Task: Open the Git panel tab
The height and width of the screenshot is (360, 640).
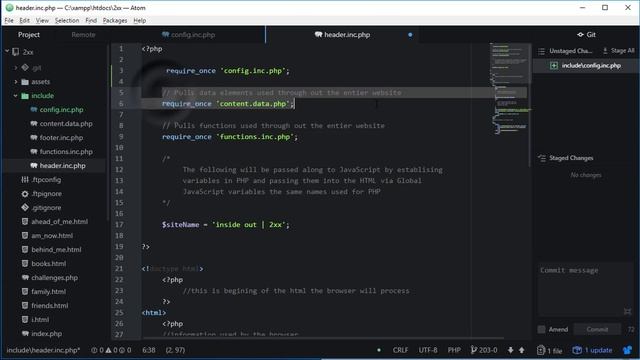Action: 587,35
